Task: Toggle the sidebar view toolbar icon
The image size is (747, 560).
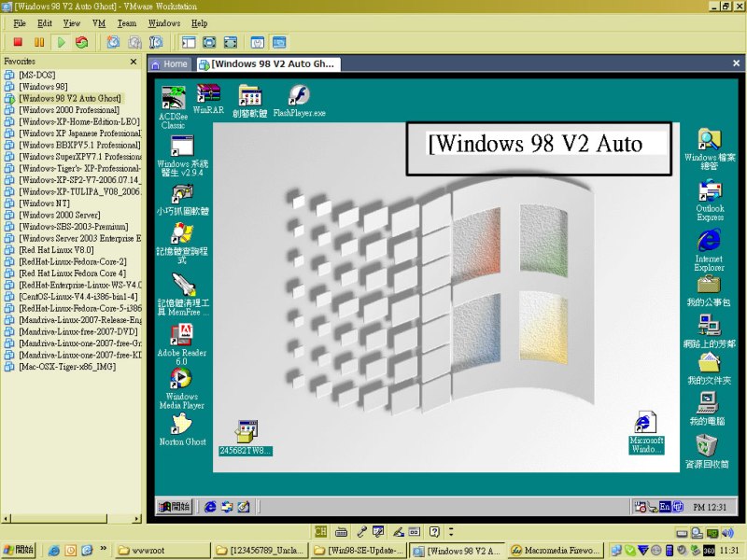Action: 189,42
